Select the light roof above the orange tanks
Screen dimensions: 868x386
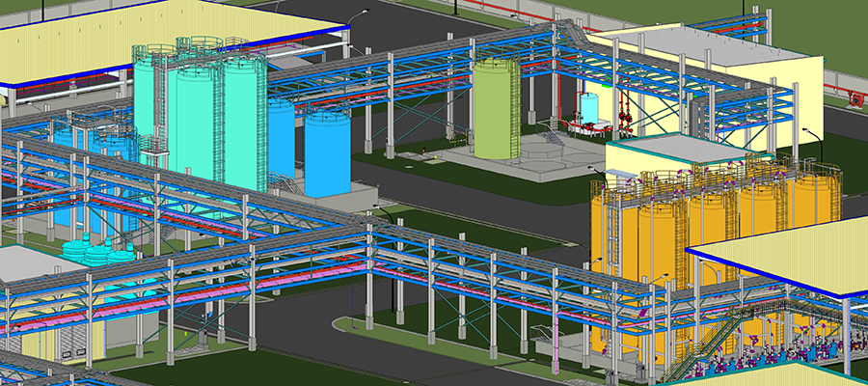pyautogui.click(x=675, y=149)
